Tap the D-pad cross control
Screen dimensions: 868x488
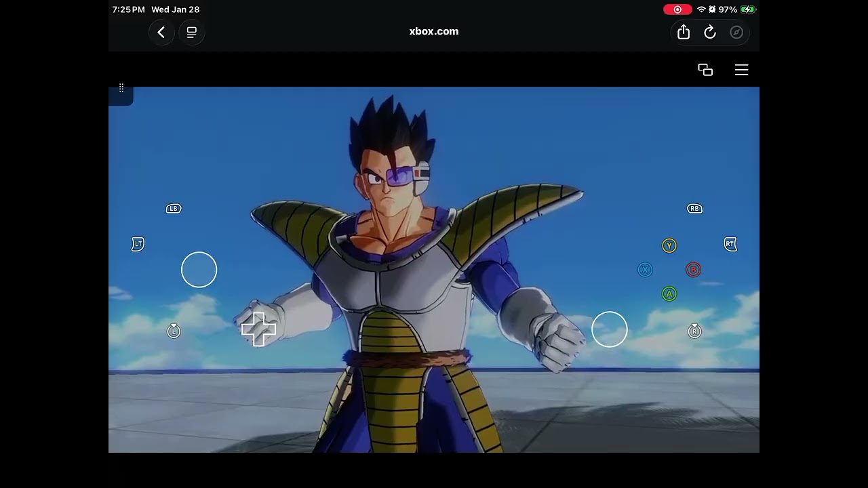point(258,329)
